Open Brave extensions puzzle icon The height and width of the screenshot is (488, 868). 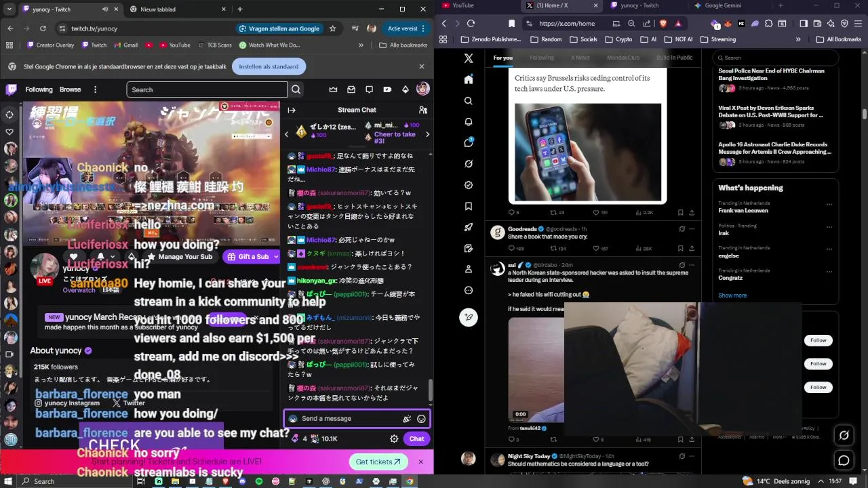(768, 23)
